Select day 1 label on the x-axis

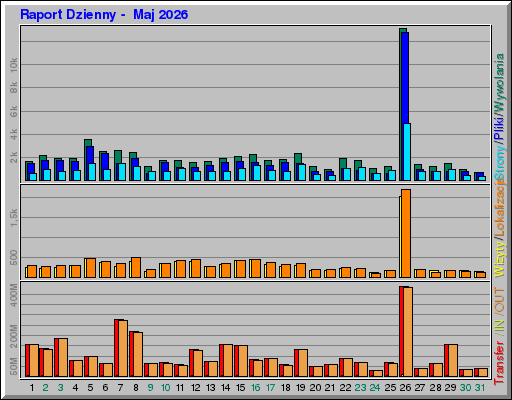[32, 388]
